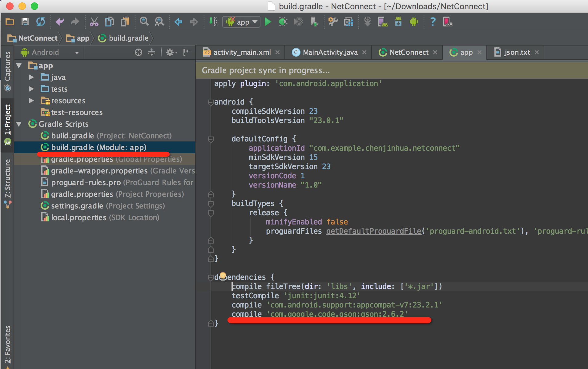The height and width of the screenshot is (369, 588).
Task: Click the Collapse All icon in project panel
Action: (152, 52)
